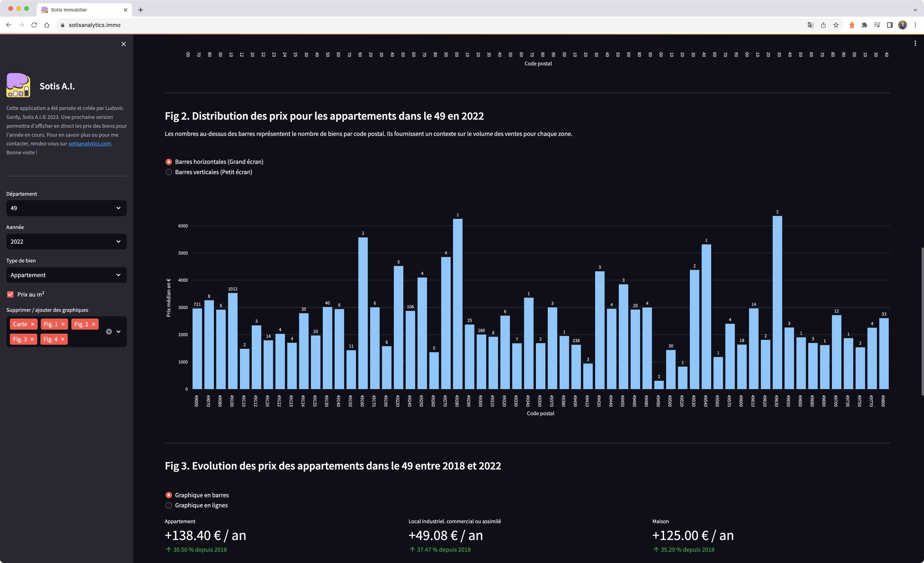Choose Graphique en lignes radio button
The width and height of the screenshot is (924, 563).
(169, 505)
